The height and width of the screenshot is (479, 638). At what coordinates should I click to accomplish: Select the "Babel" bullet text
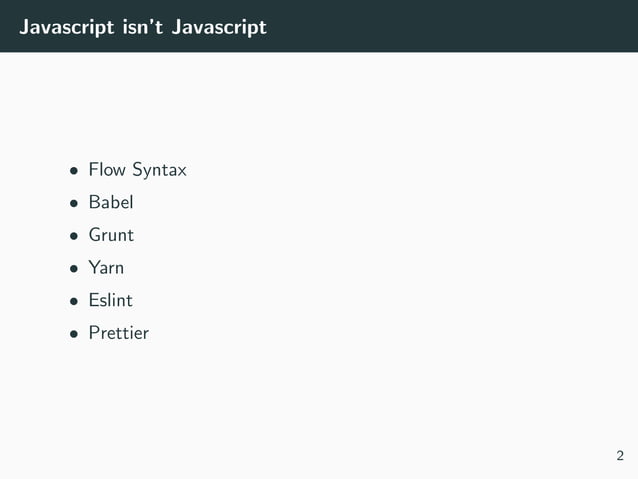111,202
